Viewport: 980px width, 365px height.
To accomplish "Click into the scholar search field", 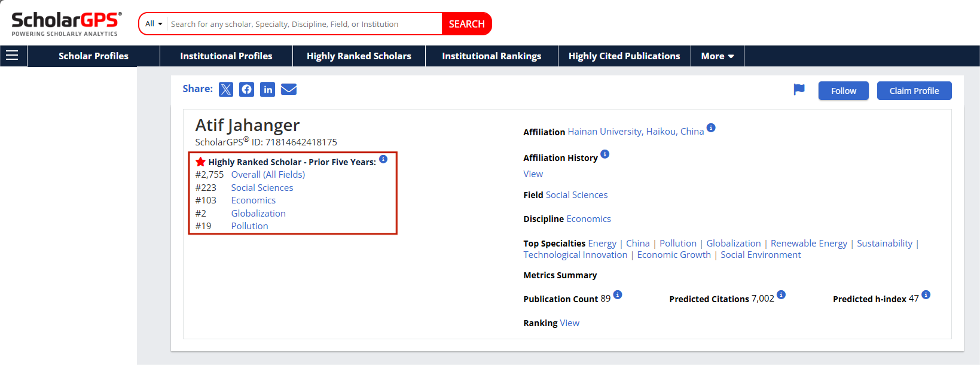I will coord(304,24).
